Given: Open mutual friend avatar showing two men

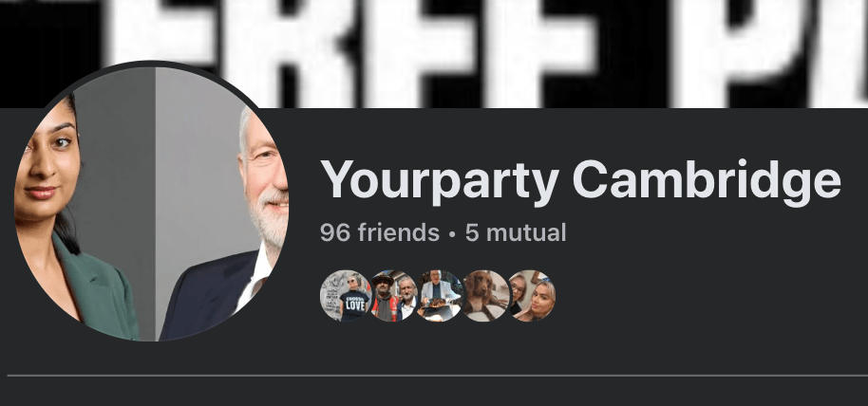Looking at the screenshot, I should [392, 295].
